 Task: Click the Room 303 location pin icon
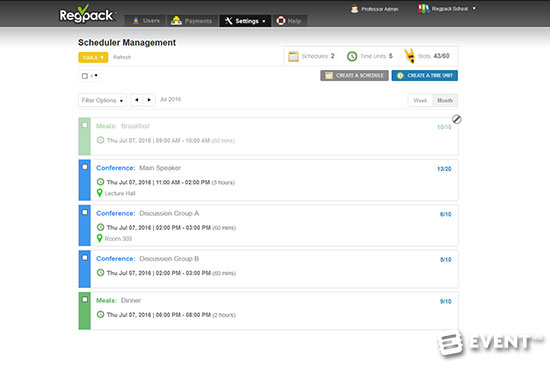point(100,238)
